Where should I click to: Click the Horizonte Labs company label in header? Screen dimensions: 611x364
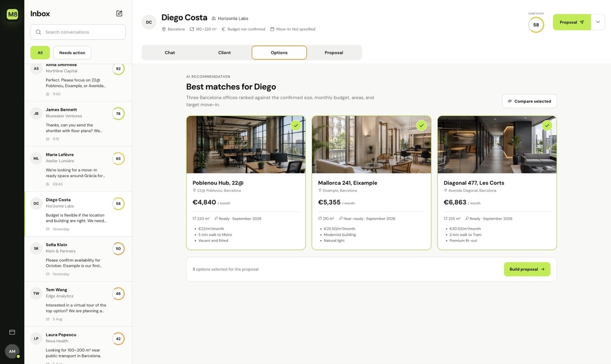pos(230,18)
